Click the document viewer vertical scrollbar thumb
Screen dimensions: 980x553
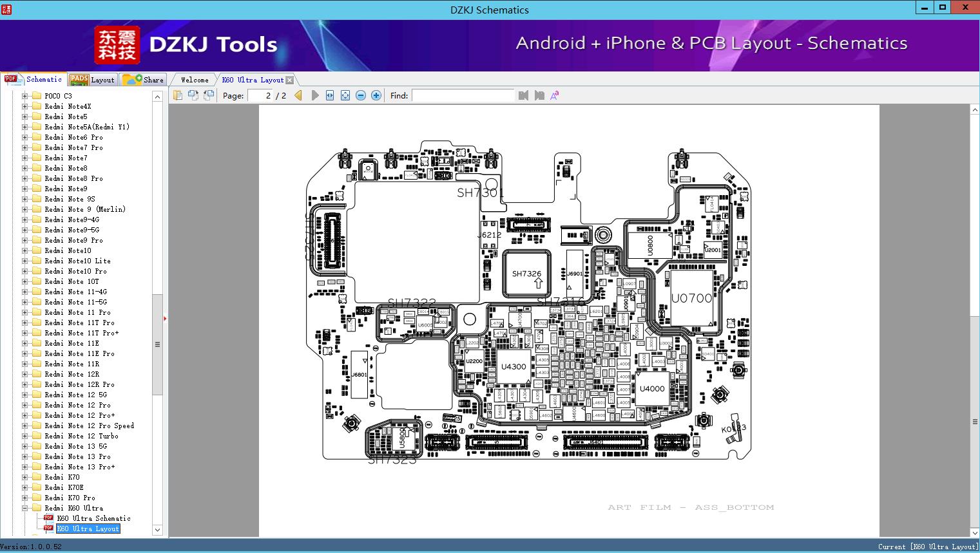[975, 422]
